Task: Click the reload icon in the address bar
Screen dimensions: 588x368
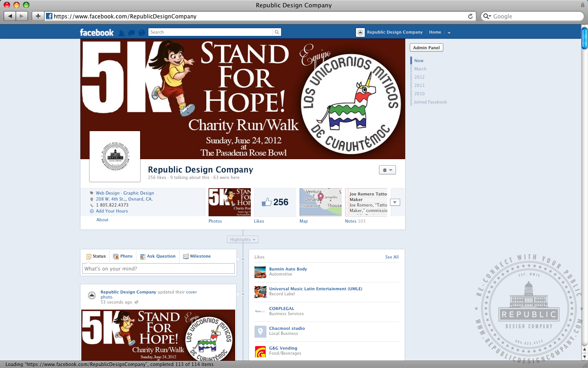Action: pyautogui.click(x=470, y=16)
